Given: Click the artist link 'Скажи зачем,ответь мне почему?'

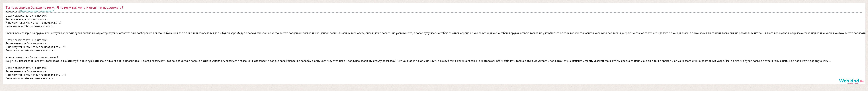Looking at the screenshot, I should (x=37, y=11).
